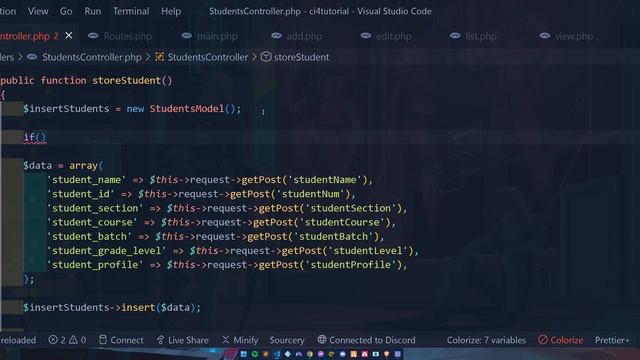
Task: Open the Go menu
Action: (66, 11)
